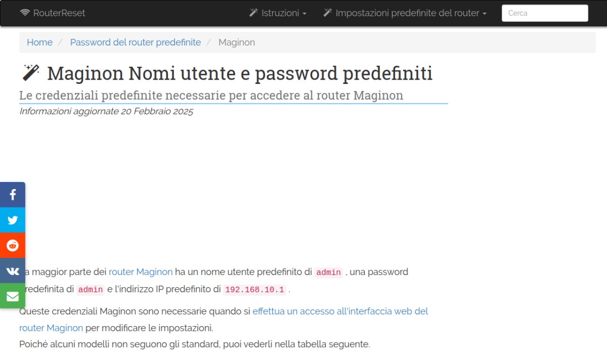Viewport: 607px width, 364px height.
Task: Share page via email envelope icon
Action: click(x=12, y=296)
